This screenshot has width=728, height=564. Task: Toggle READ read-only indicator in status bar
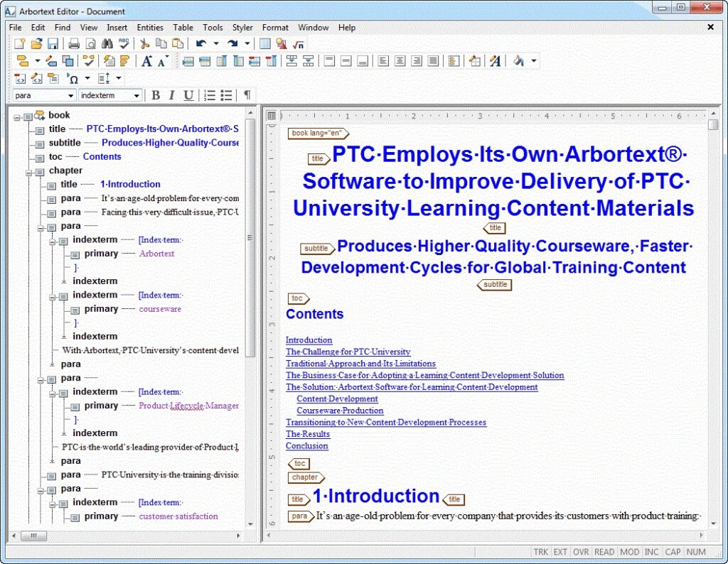click(x=604, y=552)
